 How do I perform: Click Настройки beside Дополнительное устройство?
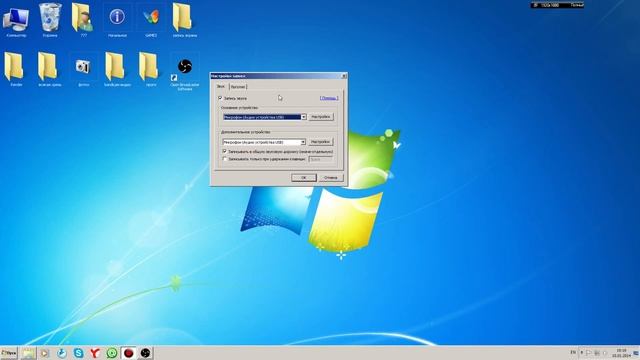[320, 142]
